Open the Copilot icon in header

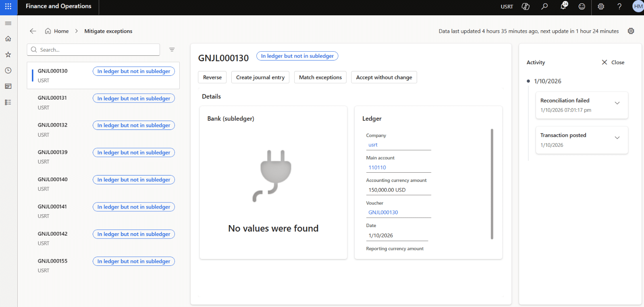(x=526, y=6)
